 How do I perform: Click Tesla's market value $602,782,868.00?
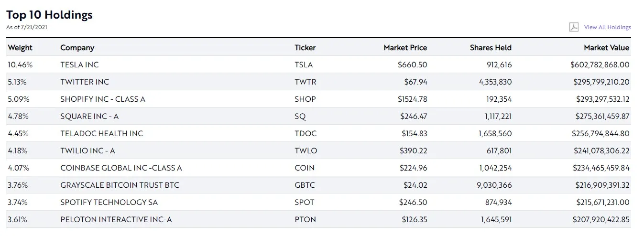coord(600,64)
